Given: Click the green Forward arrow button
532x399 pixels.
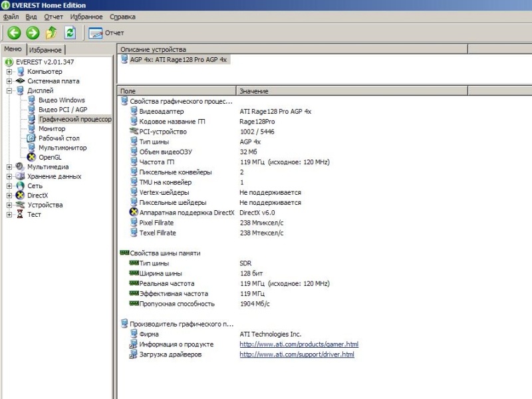Looking at the screenshot, I should pos(33,33).
